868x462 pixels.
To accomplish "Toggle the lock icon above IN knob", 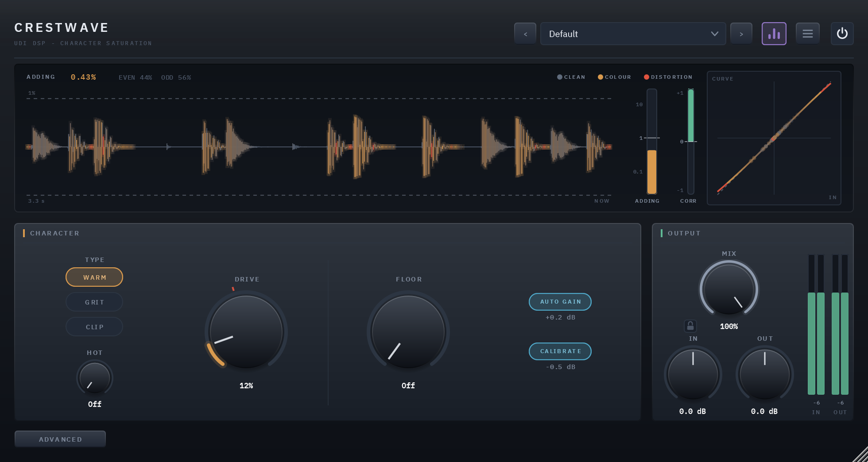I will pyautogui.click(x=690, y=326).
